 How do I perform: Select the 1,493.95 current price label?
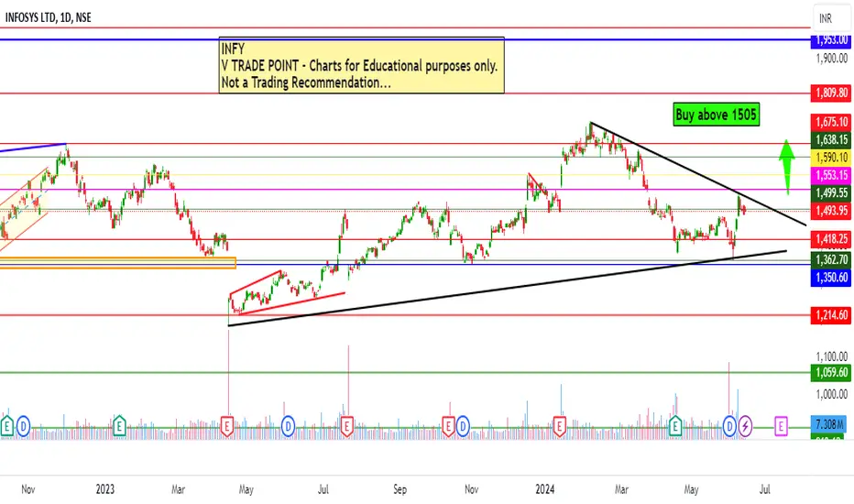[831, 211]
